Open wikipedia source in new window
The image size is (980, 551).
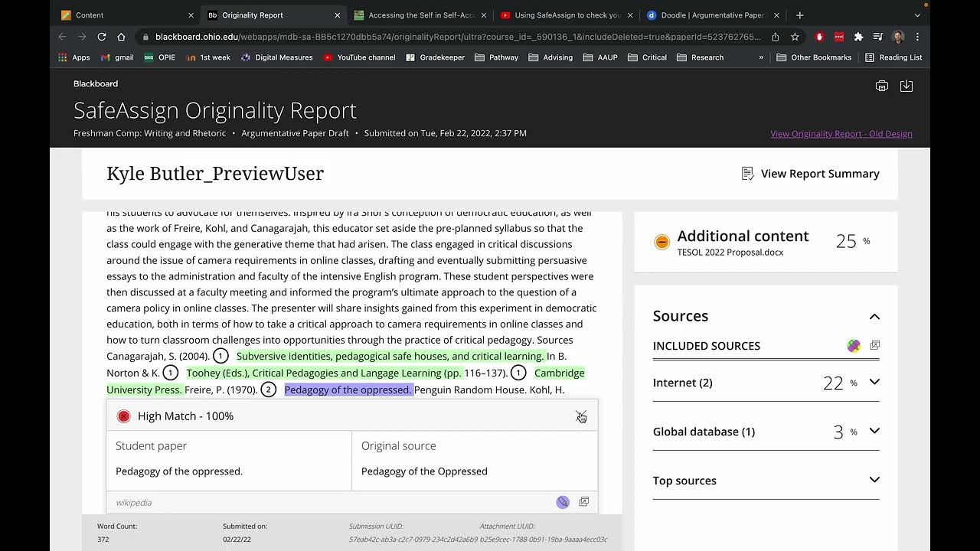pyautogui.click(x=584, y=502)
